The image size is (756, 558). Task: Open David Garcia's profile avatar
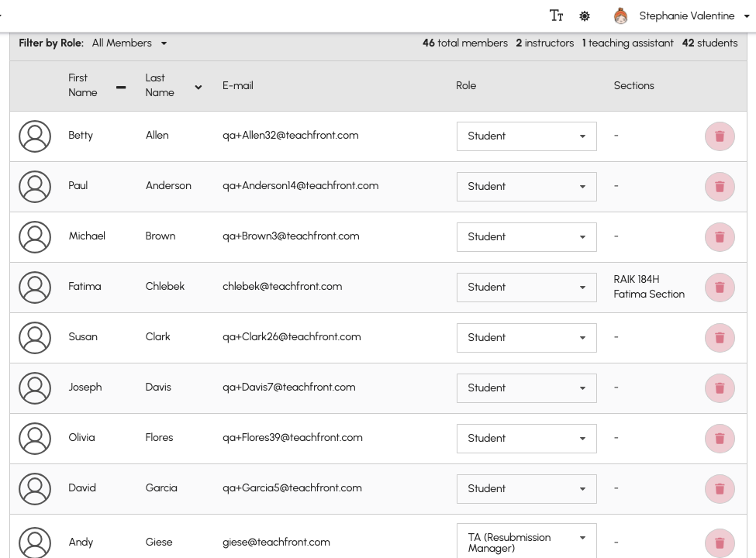pyautogui.click(x=35, y=488)
